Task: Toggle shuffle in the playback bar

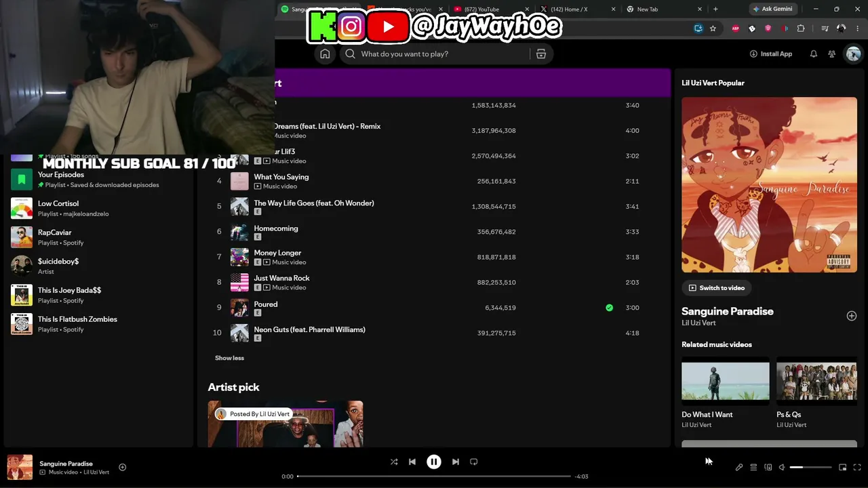Action: coord(394,462)
